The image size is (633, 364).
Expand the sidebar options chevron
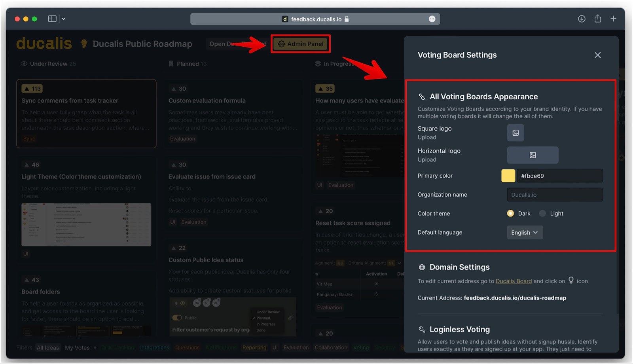(64, 19)
